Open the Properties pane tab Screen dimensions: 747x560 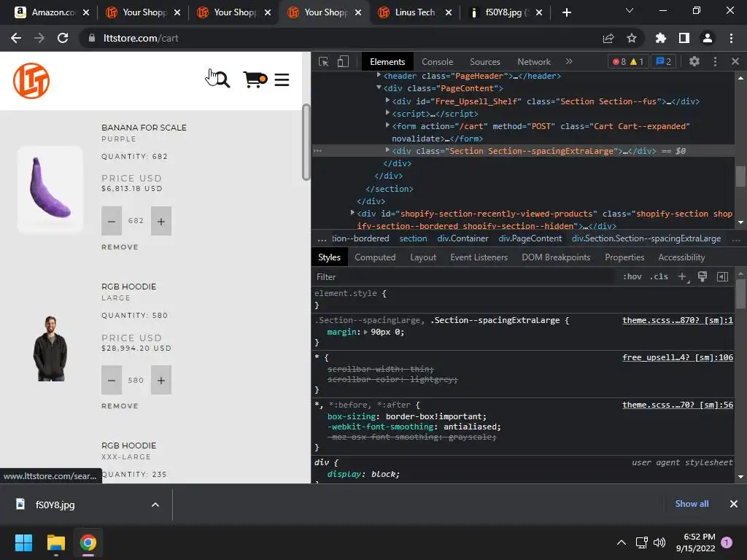624,257
